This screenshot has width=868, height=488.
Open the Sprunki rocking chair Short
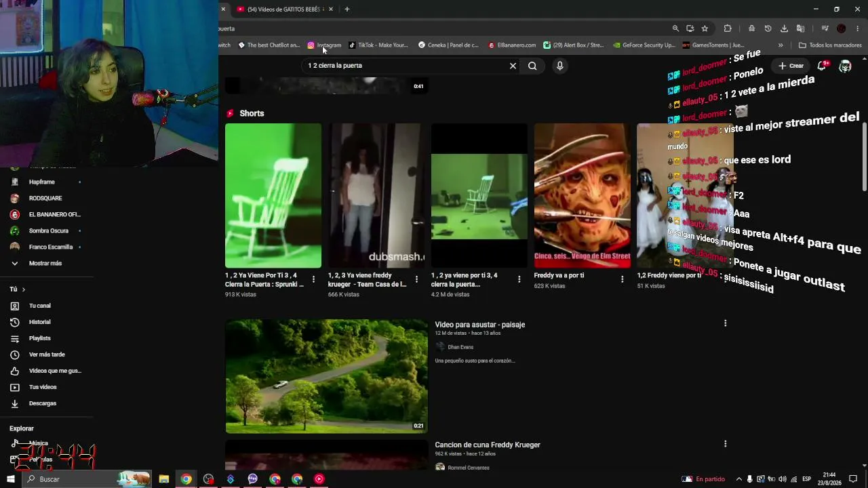coord(273,195)
